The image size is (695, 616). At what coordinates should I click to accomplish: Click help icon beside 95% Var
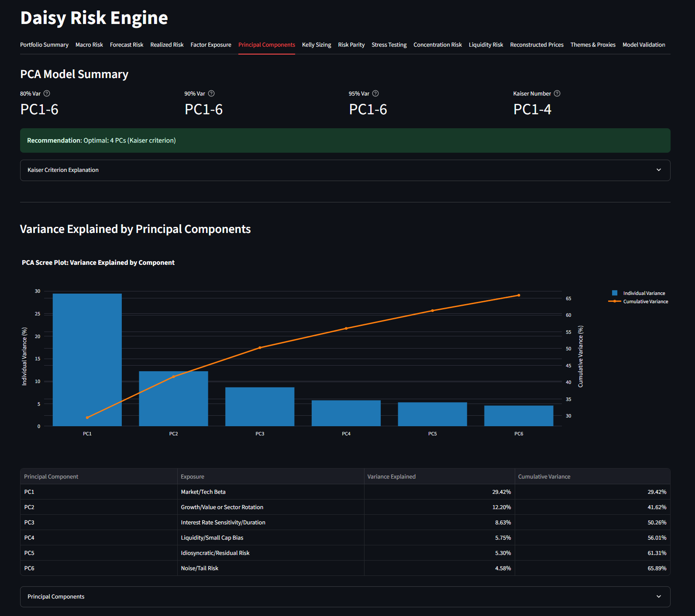(375, 93)
